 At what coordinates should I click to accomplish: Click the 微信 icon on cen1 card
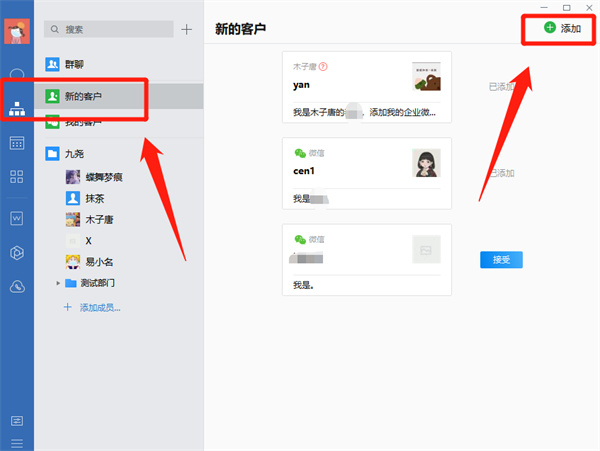pos(300,153)
